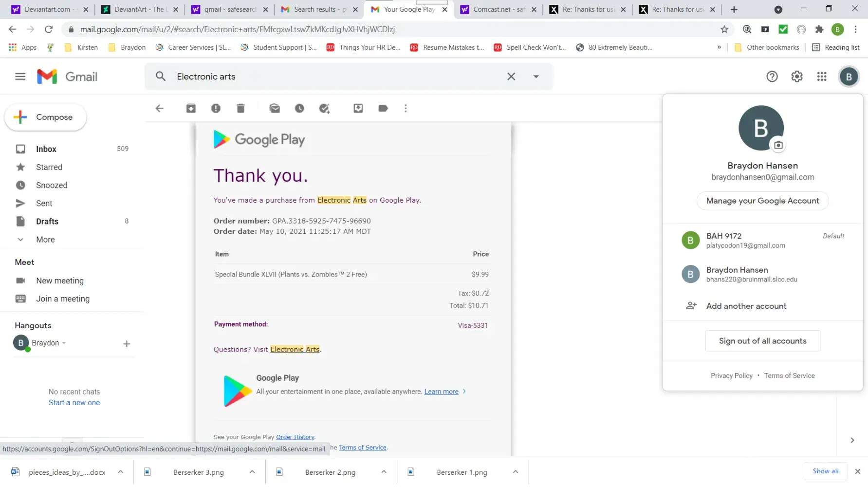Open options for Berserker 3.png download

tap(252, 472)
